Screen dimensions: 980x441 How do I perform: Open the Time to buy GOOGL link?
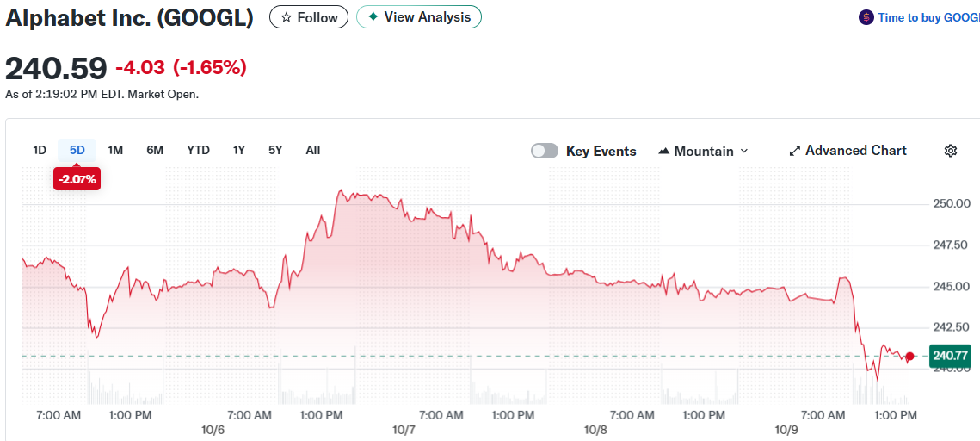928,17
